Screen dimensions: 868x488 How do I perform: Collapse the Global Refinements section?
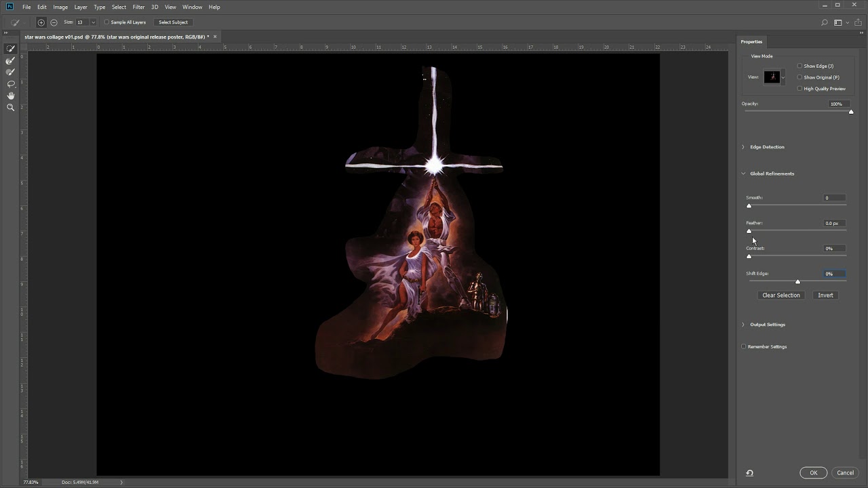(743, 174)
